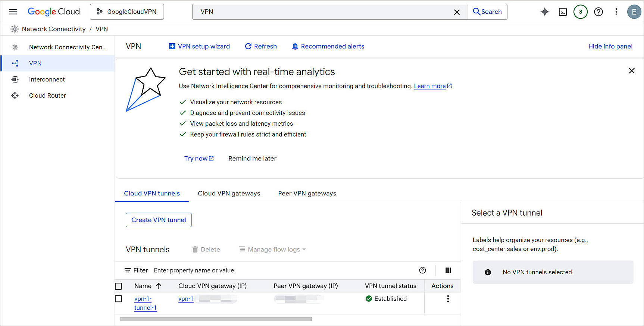Click the Network Connectivity Center sidebar icon

click(15, 47)
